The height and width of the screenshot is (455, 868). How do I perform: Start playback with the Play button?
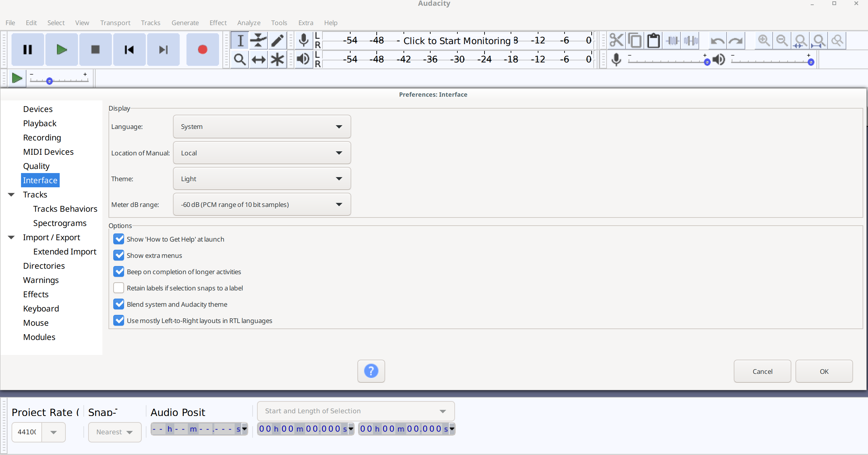point(61,50)
